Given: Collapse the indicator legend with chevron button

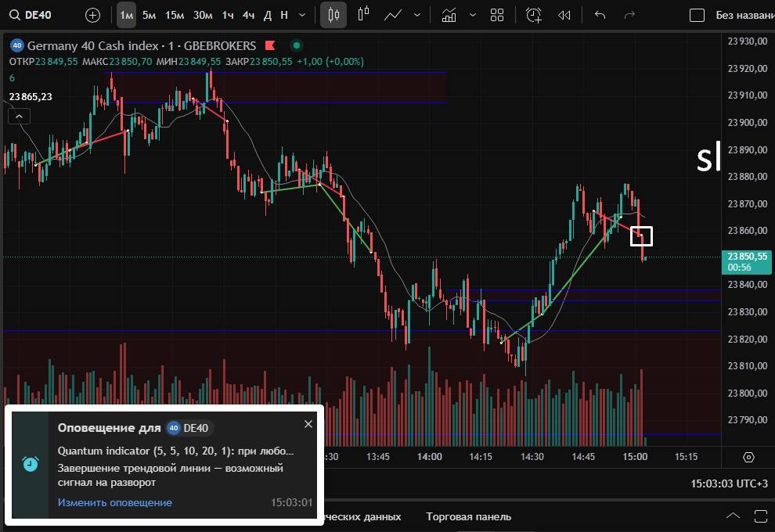Looking at the screenshot, I should pos(19,117).
